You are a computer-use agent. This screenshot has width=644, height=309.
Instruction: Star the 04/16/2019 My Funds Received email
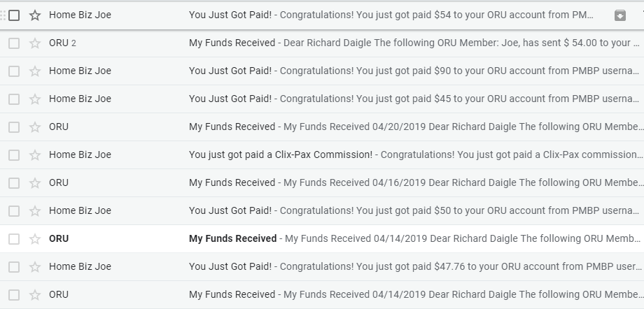35,183
